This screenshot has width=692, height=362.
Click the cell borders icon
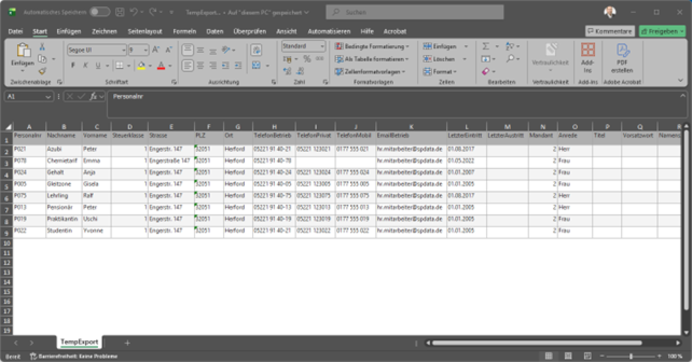tap(120, 65)
